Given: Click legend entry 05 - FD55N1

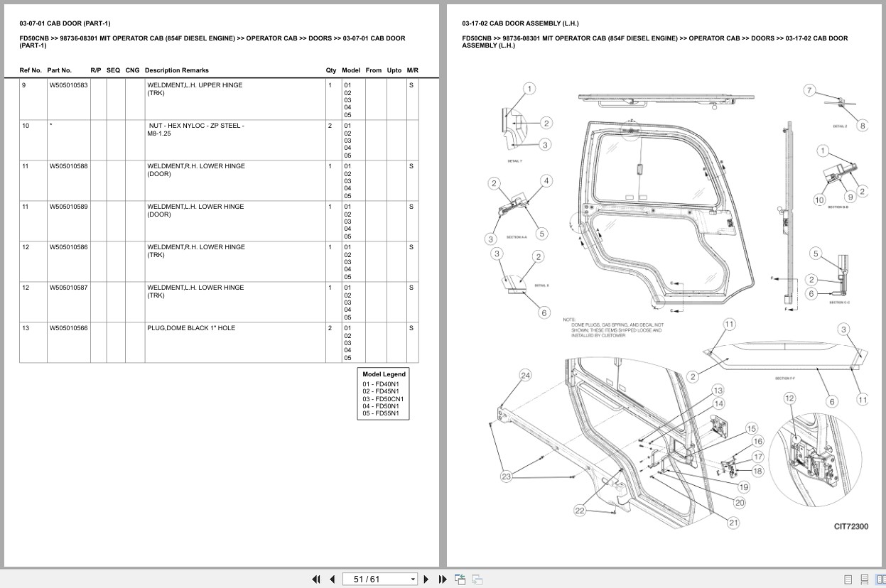Looking at the screenshot, I should (x=381, y=413).
